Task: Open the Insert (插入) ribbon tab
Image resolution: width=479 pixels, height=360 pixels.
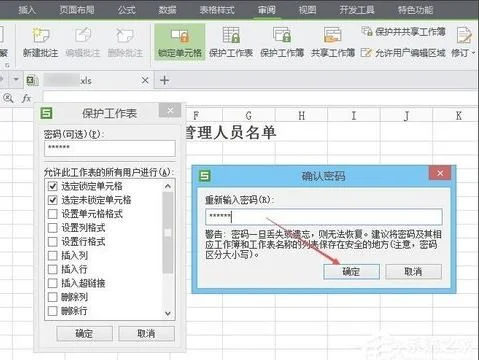Action: point(27,10)
